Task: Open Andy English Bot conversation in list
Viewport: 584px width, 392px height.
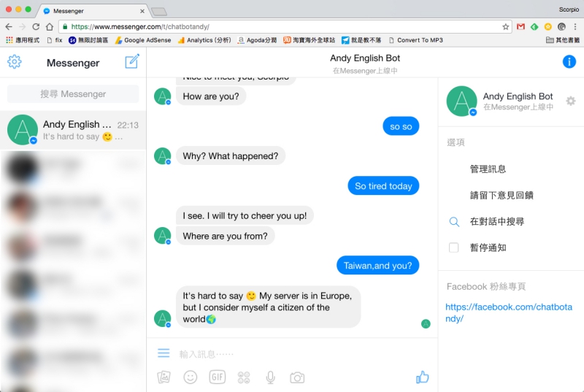Action: (x=73, y=130)
